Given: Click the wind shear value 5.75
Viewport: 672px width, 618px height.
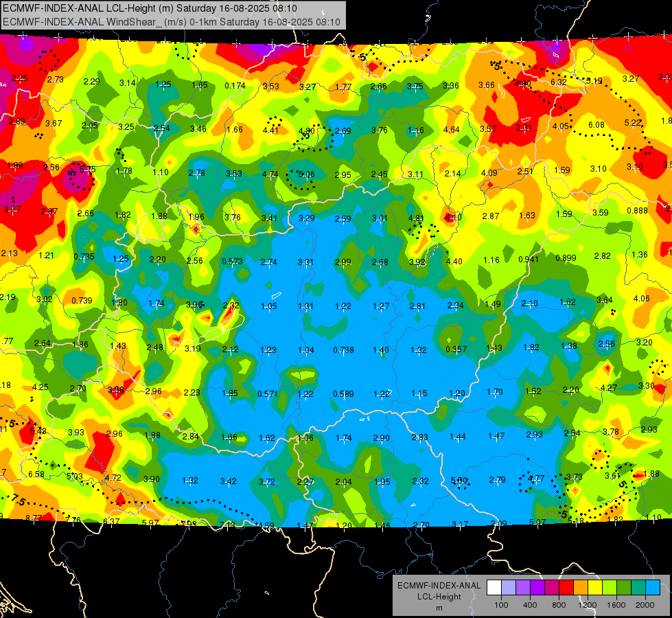Looking at the screenshot, I should pyautogui.click(x=87, y=170).
